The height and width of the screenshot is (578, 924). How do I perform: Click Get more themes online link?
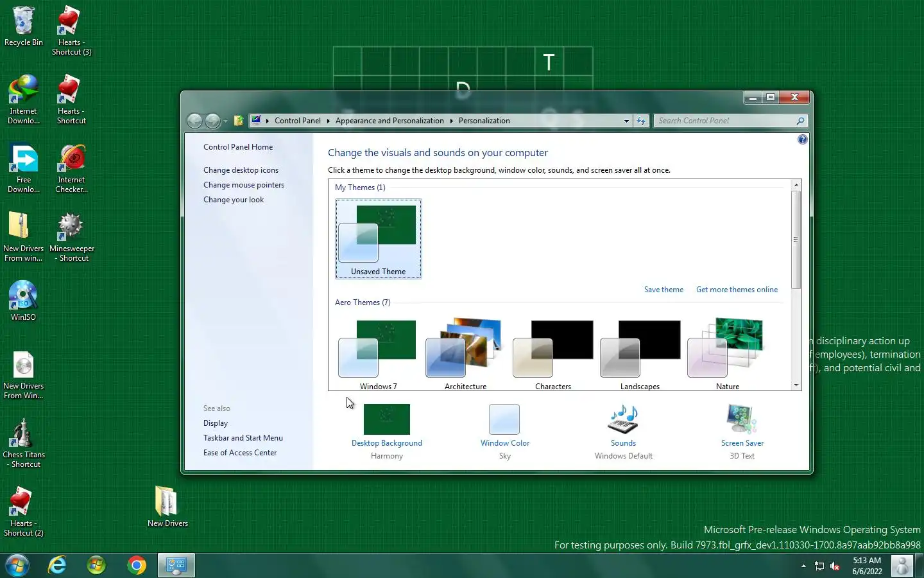point(737,290)
